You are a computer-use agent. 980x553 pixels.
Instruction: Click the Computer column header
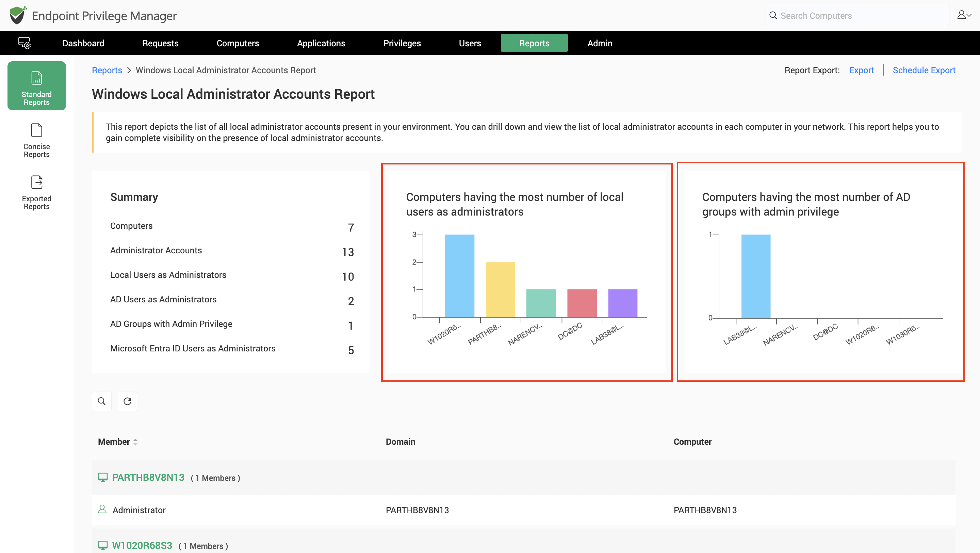pos(692,442)
